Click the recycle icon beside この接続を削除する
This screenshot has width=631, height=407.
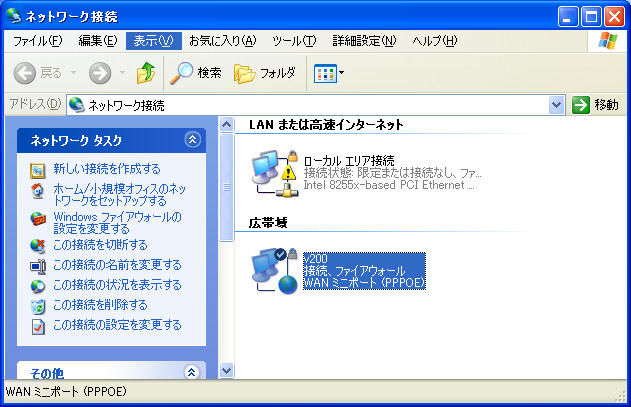tap(38, 306)
